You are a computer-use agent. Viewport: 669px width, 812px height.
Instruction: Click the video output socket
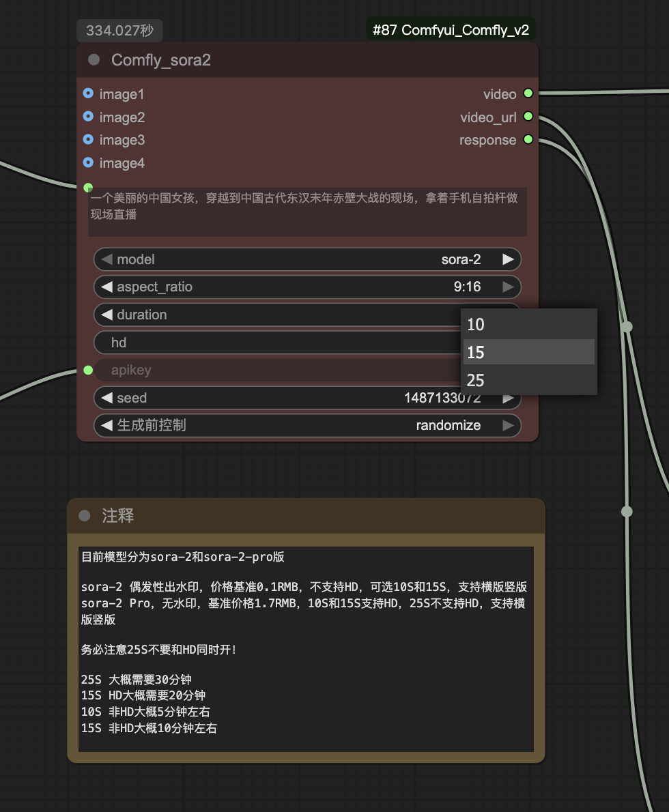[x=528, y=93]
